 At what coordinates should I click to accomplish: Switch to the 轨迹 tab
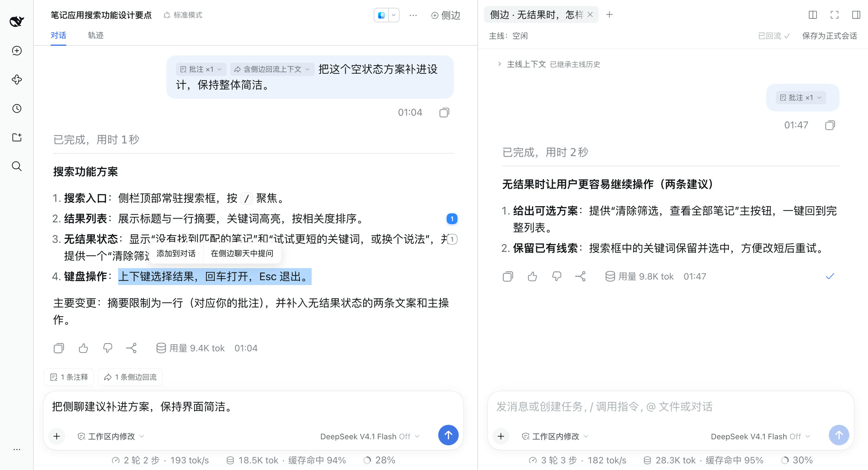(96, 35)
